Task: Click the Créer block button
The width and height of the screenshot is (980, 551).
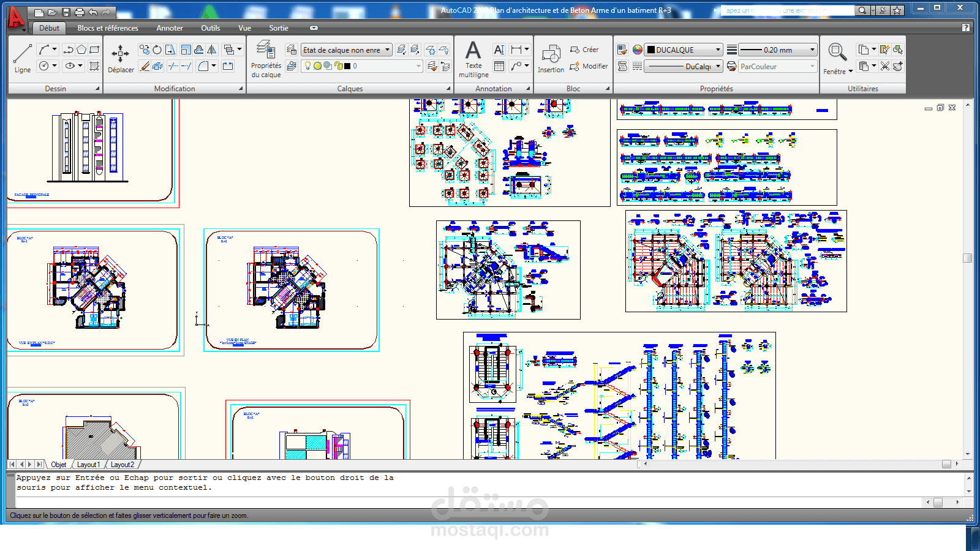Action: pyautogui.click(x=584, y=50)
